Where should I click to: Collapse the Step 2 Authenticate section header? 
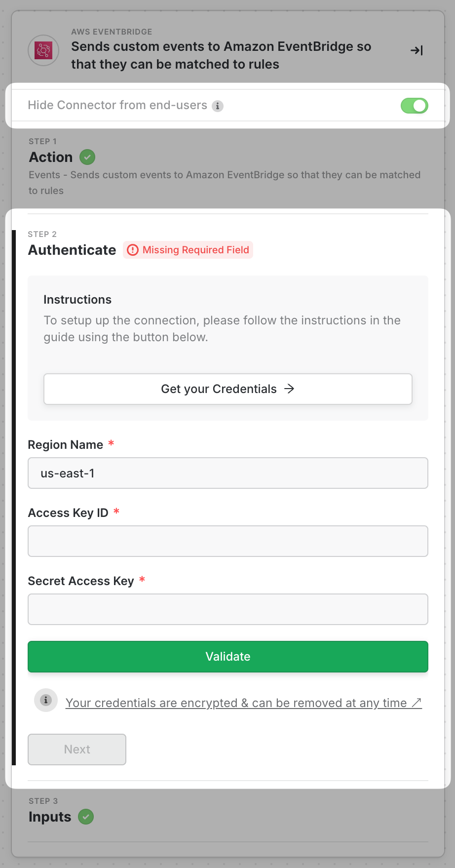pyautogui.click(x=72, y=250)
